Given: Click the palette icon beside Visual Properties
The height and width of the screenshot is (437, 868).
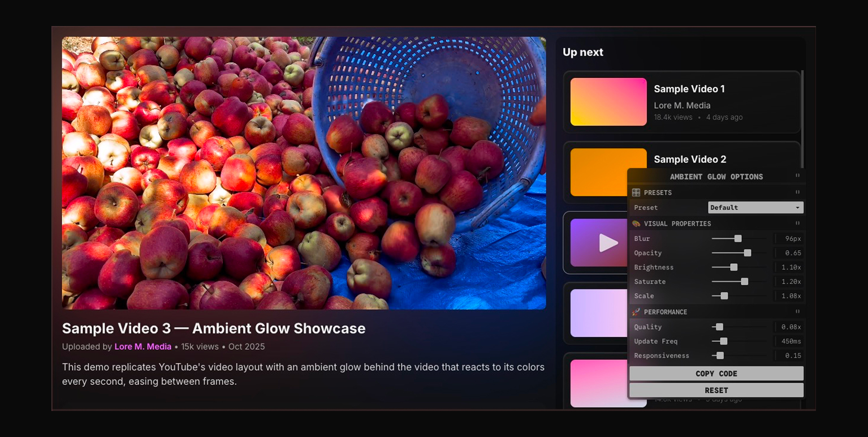Looking at the screenshot, I should 636,224.
